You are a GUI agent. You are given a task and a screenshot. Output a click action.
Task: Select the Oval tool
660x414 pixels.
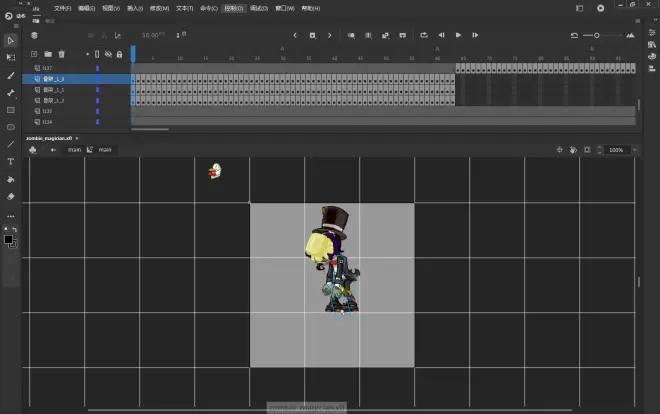point(11,127)
